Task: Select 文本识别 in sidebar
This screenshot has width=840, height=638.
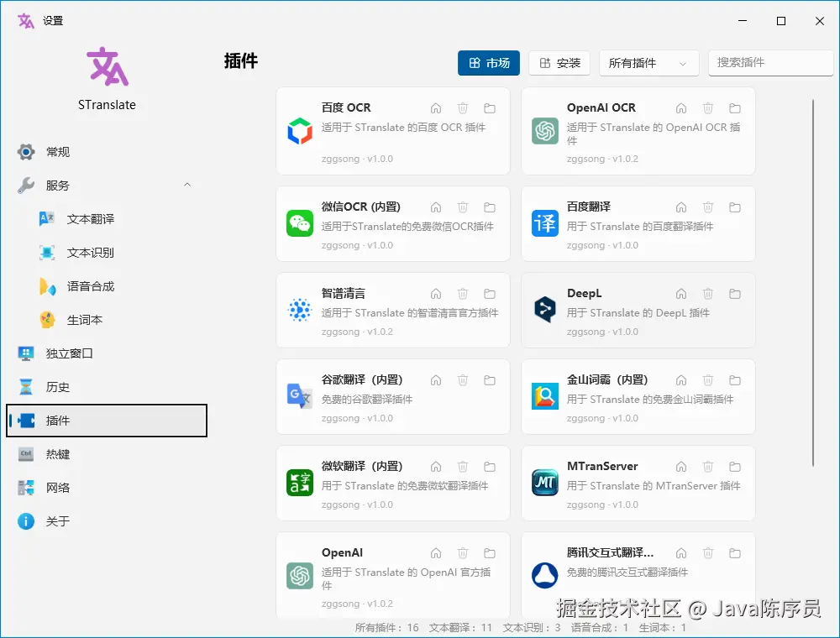Action: [x=106, y=253]
